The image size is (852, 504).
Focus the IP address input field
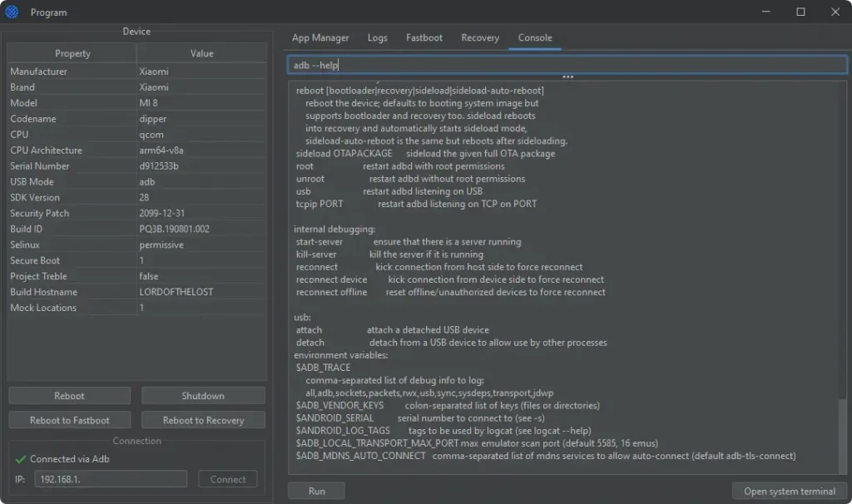[110, 479]
